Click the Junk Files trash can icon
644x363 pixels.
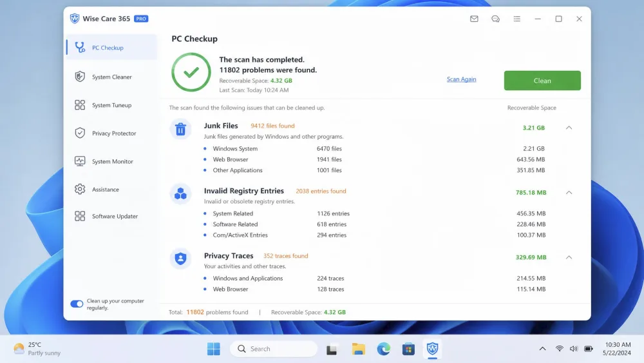180,129
